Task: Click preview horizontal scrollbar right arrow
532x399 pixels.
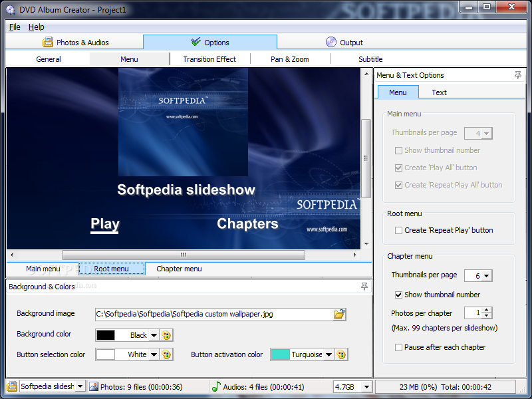Action: tap(355, 255)
